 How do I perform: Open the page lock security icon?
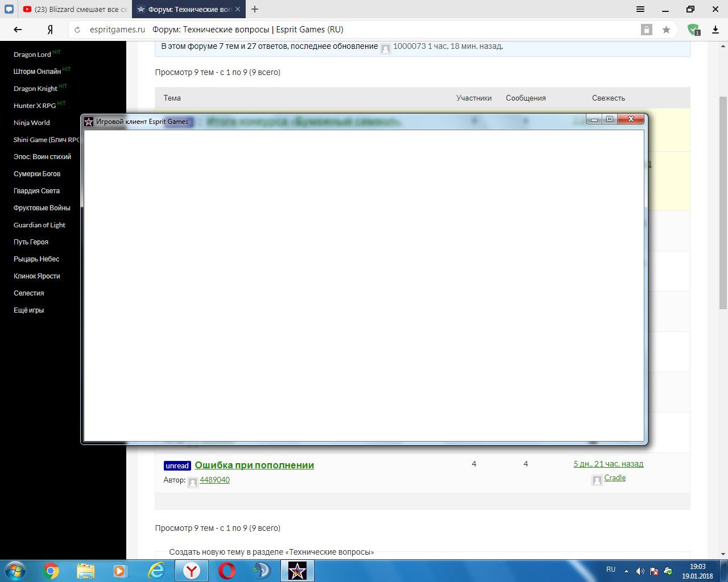click(x=646, y=30)
